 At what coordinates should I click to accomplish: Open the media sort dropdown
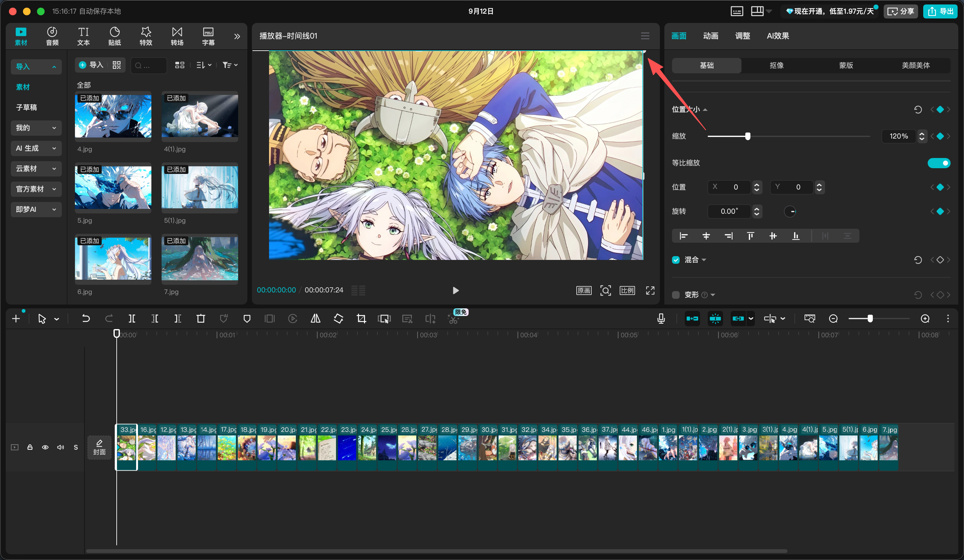(204, 65)
